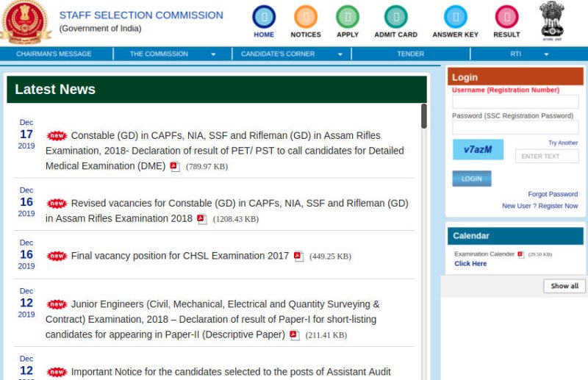Open Final vacancy position CHSL 2017 news
This screenshot has height=380, width=588.
click(180, 256)
